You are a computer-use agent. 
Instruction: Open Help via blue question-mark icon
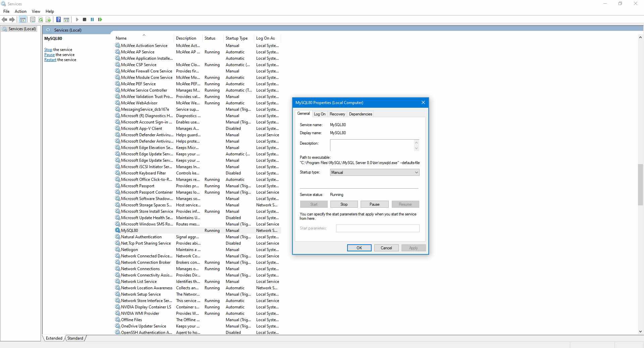tap(58, 19)
